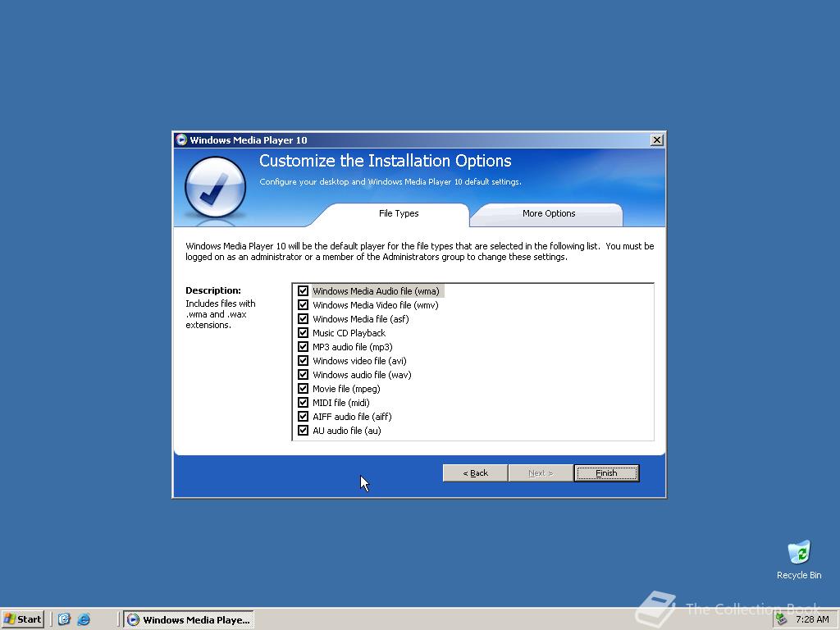Click the taskbar clock showing 7:28 AM
Screen dimensions: 840x630
tap(812, 619)
